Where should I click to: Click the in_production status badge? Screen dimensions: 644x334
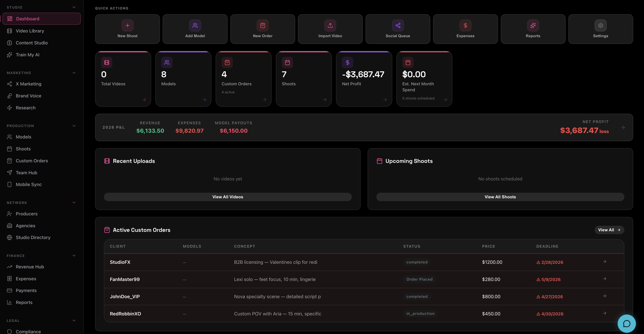coord(420,314)
